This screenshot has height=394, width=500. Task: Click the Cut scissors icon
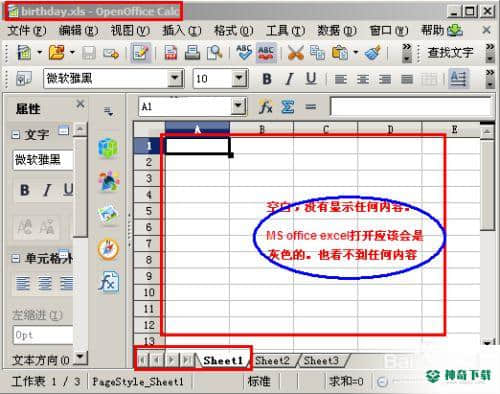tap(295, 53)
